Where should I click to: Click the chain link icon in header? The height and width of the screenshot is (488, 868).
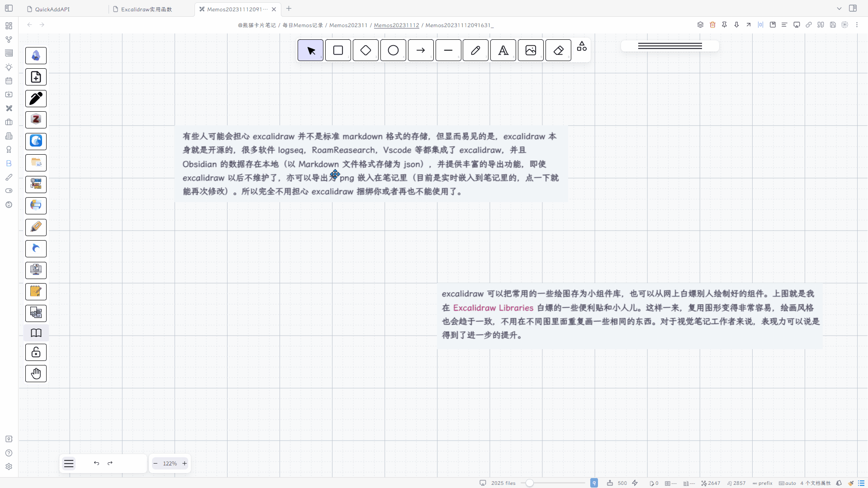[x=809, y=25]
